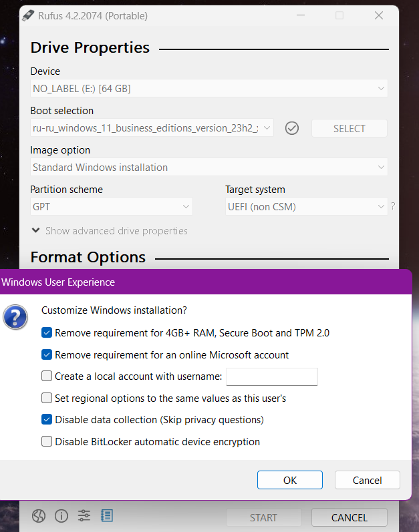Open the Target system dropdown
Viewport: 419px width, 532px height.
click(x=306, y=207)
